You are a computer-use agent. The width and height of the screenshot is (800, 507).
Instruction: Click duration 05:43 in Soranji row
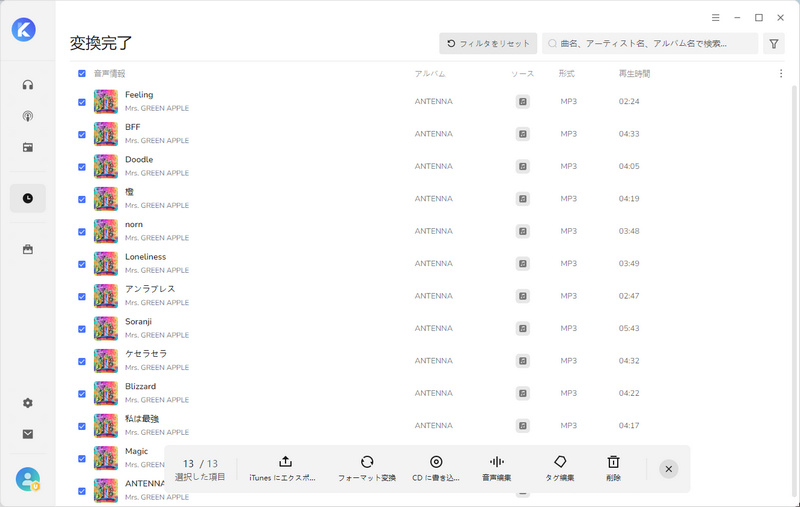click(x=629, y=328)
